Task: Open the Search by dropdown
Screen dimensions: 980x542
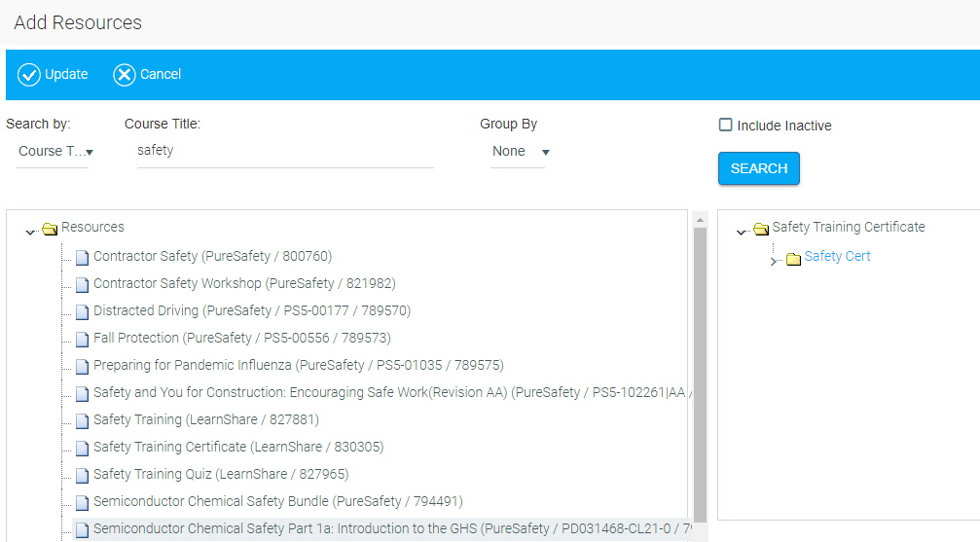Action: (54, 152)
